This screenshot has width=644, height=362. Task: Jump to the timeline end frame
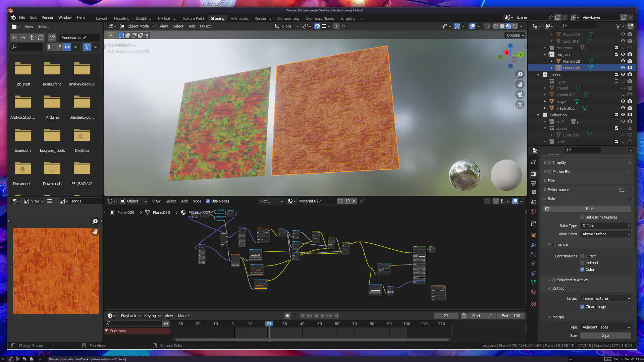click(x=336, y=316)
